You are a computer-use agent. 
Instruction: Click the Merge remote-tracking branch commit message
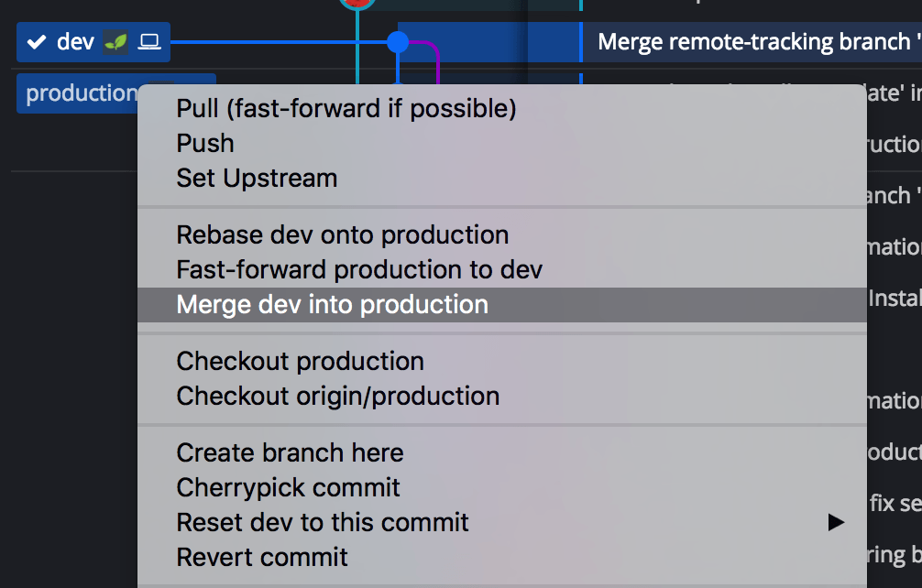[752, 41]
